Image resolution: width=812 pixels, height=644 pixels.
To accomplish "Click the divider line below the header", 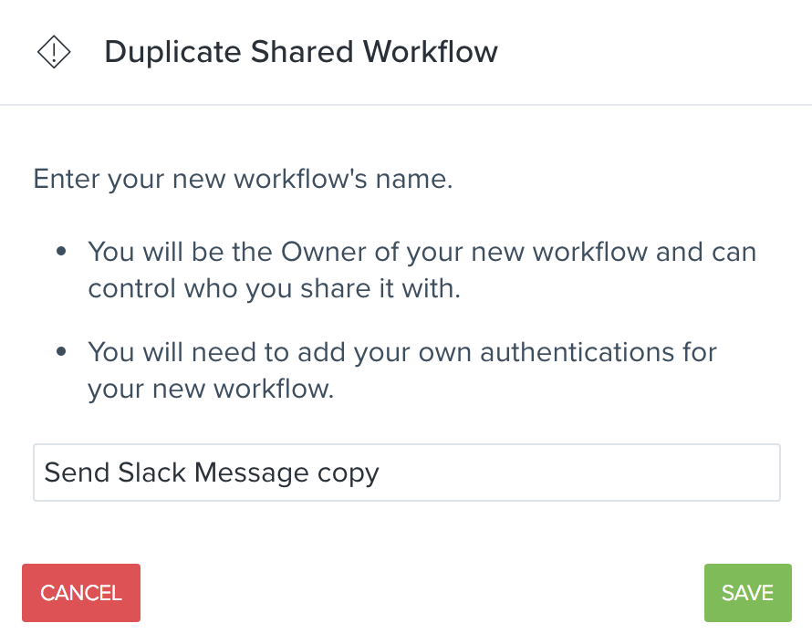I will point(406,105).
